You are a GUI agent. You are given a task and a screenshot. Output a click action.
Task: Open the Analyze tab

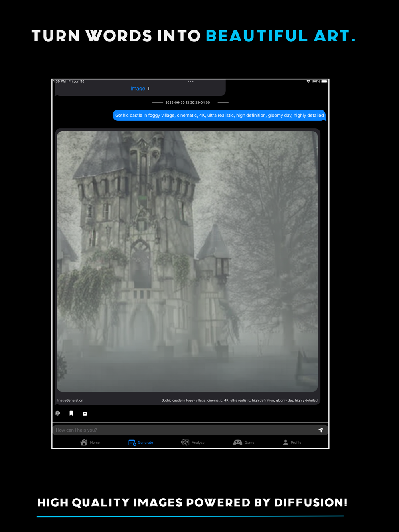[193, 443]
